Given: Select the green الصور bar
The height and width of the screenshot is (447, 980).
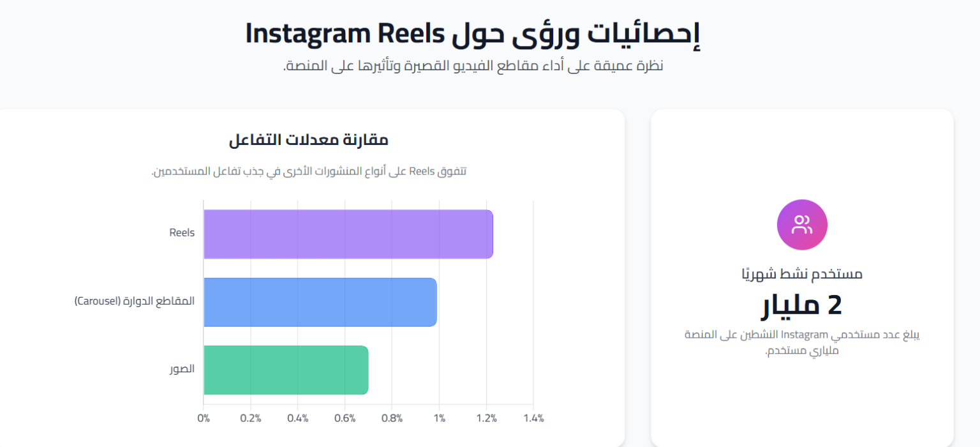Looking at the screenshot, I should [286, 370].
